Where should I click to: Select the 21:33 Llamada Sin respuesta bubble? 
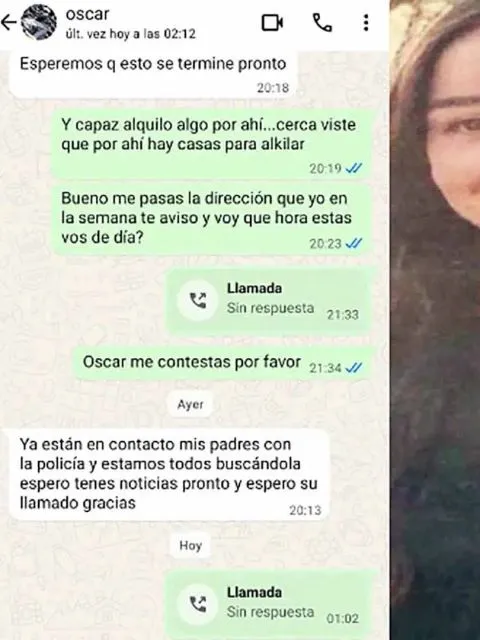[269, 301]
